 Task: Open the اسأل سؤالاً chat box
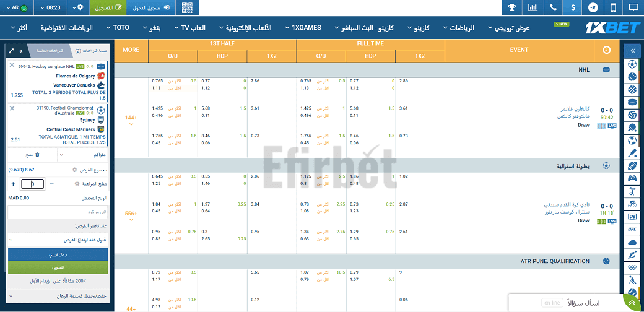(x=570, y=303)
